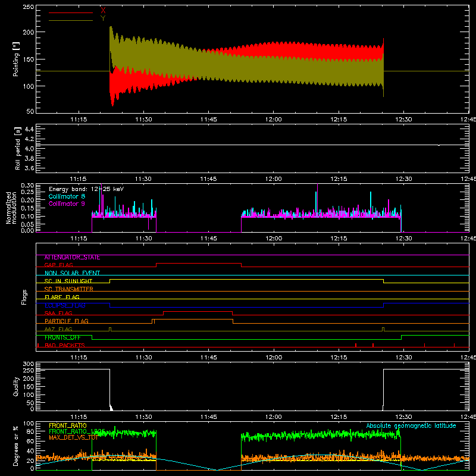Click the NON_SOLAR_EVENT flag label
The width and height of the screenshot is (476, 476).
point(72,273)
